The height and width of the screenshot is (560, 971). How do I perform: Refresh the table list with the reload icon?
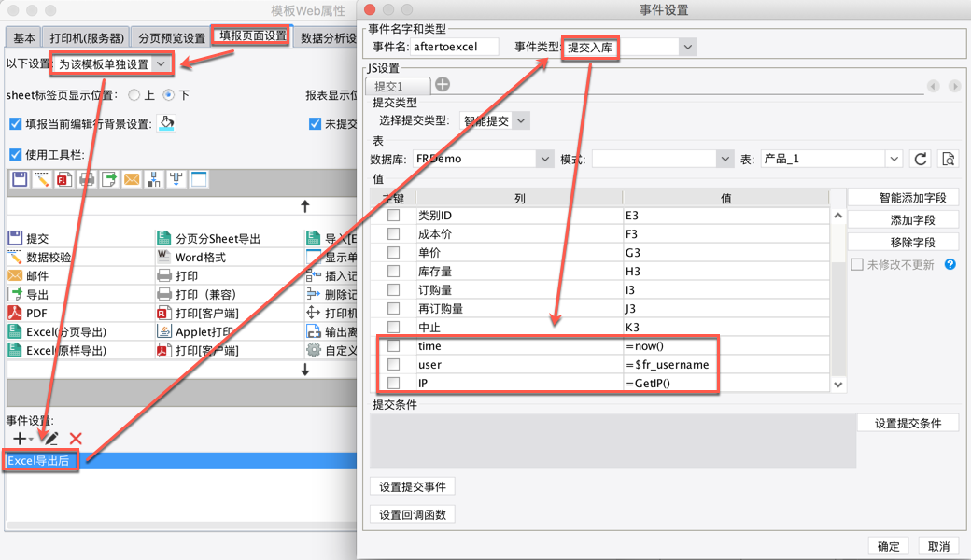[921, 159]
